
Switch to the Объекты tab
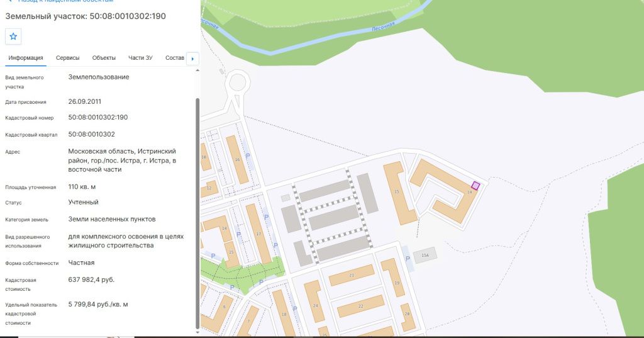coord(104,58)
